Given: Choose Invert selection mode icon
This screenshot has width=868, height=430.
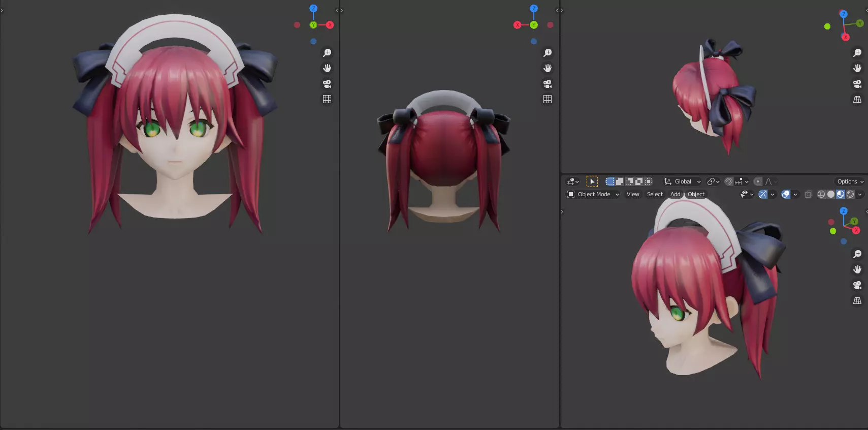Looking at the screenshot, I should pyautogui.click(x=639, y=181).
